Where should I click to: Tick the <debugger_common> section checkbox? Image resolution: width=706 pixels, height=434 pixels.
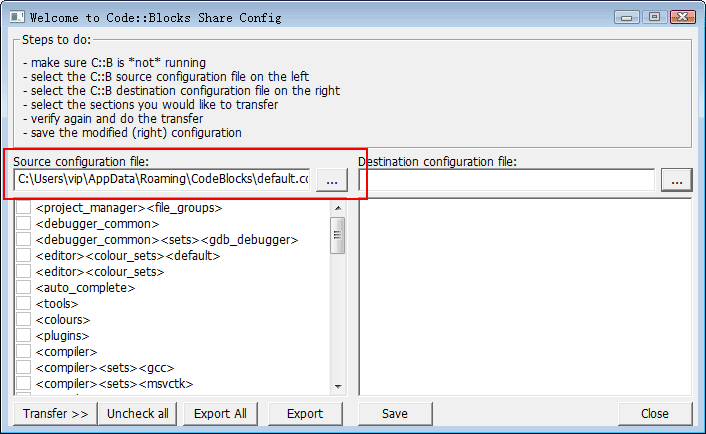coord(23,224)
